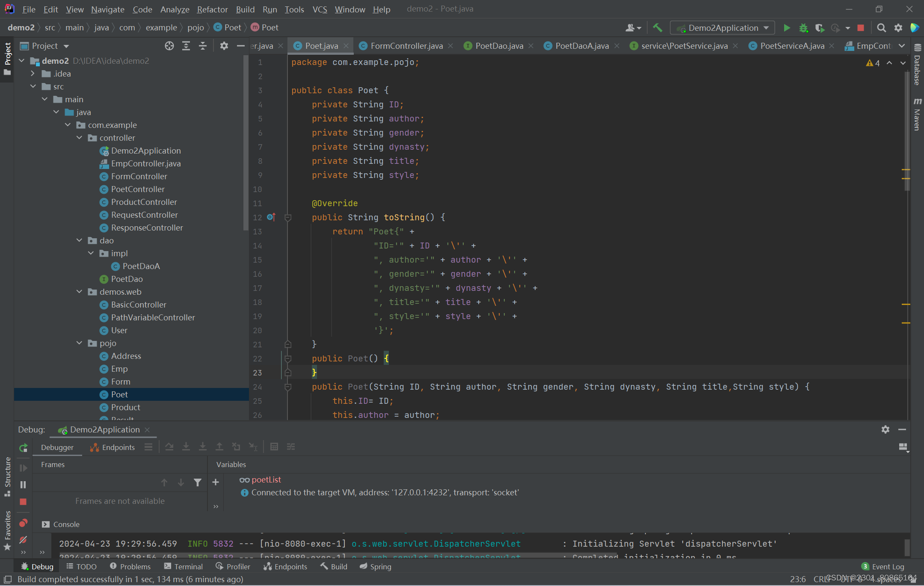Run with coverage shield icon

(x=820, y=28)
